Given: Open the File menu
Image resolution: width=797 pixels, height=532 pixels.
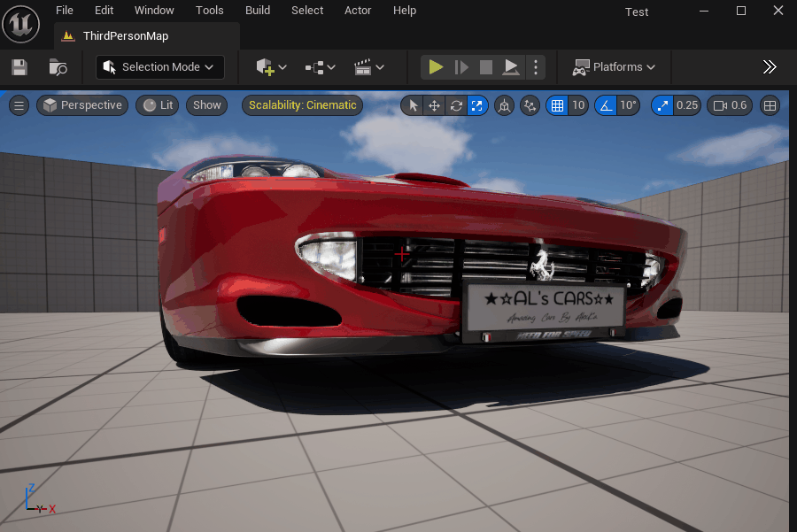Looking at the screenshot, I should point(64,10).
